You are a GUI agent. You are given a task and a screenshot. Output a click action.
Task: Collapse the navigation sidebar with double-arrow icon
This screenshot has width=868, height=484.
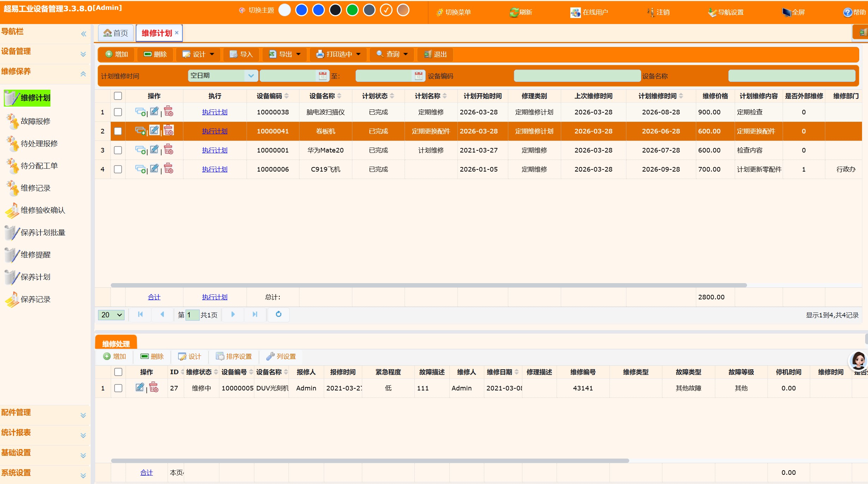coord(84,34)
